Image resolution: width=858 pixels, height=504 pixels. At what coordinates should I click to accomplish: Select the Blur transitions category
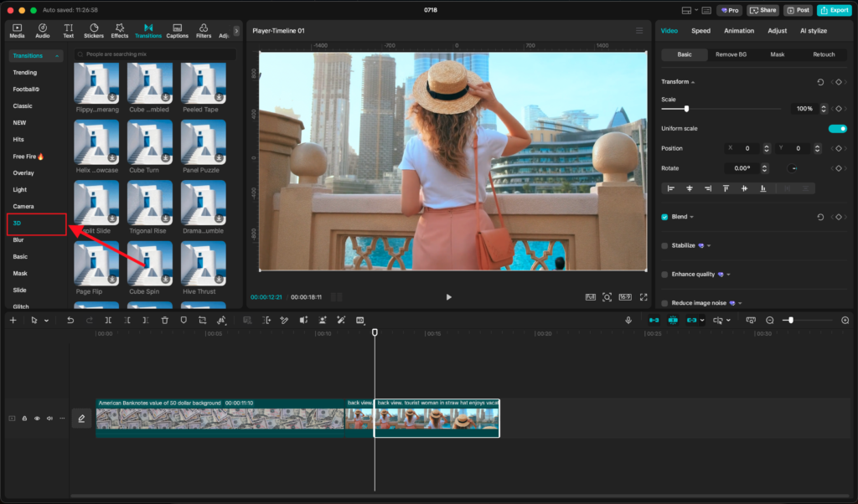(x=18, y=240)
